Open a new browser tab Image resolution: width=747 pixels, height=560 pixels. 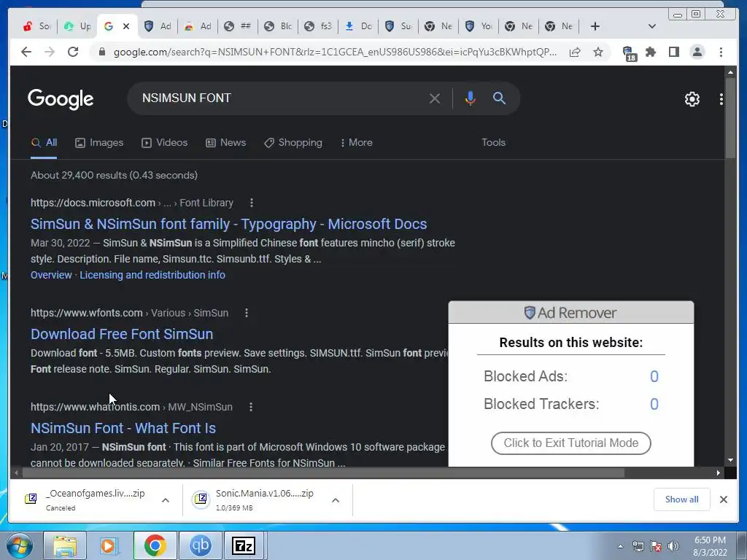point(595,26)
